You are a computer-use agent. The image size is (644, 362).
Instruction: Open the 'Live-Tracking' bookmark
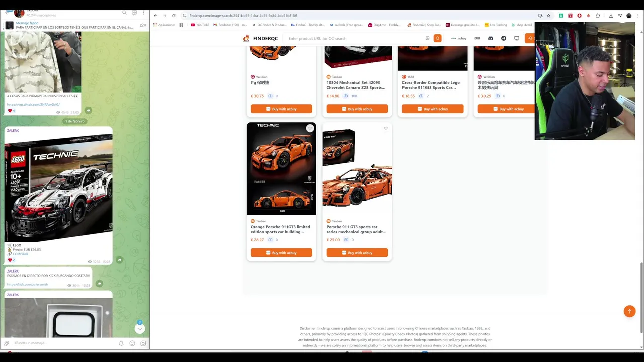tap(496, 25)
